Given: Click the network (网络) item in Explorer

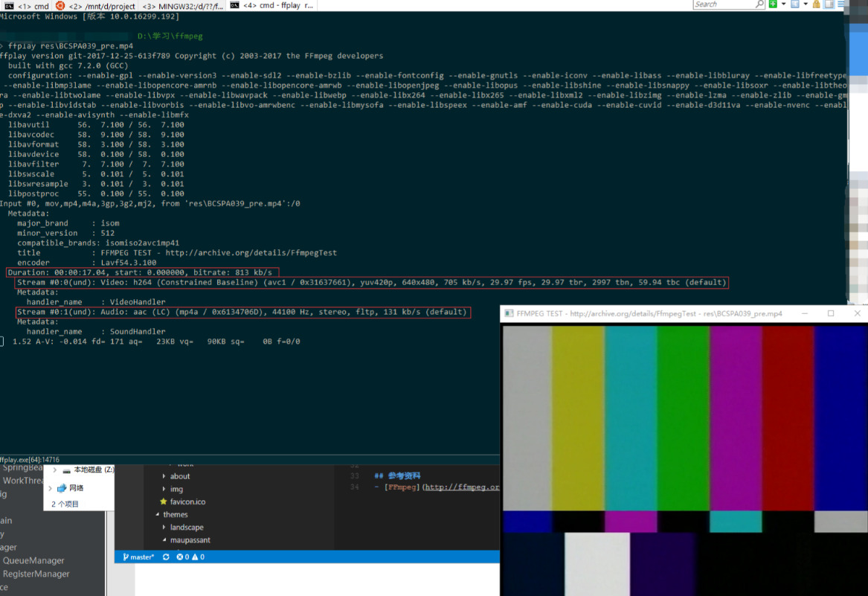Looking at the screenshot, I should pyautogui.click(x=76, y=488).
